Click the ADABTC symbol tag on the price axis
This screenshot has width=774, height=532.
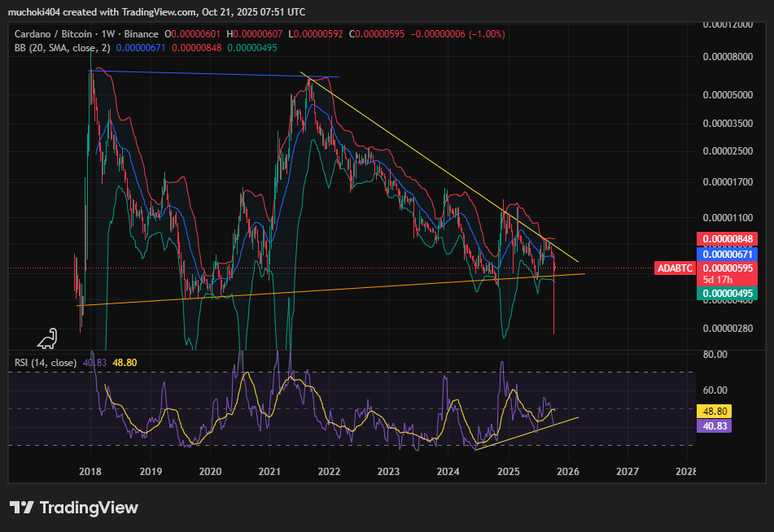point(675,268)
